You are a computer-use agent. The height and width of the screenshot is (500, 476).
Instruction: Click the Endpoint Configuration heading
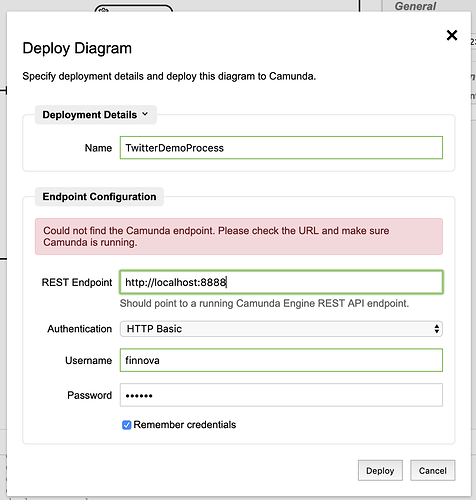(x=99, y=197)
